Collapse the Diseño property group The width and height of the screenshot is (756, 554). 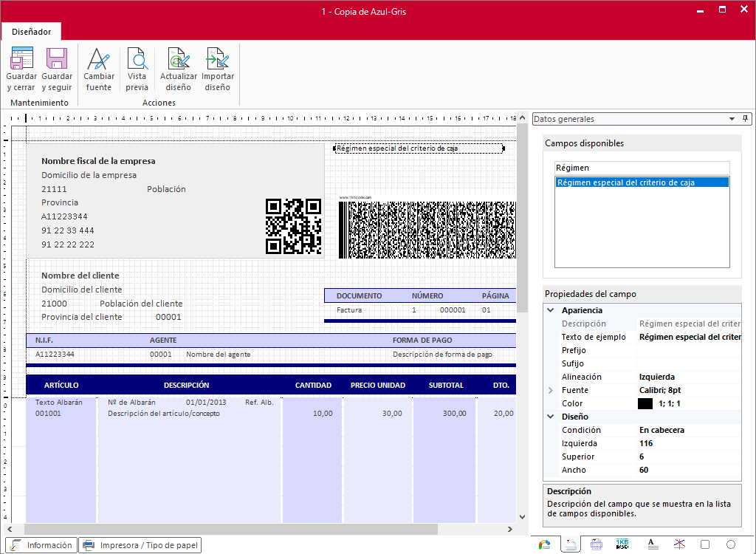tap(551, 417)
